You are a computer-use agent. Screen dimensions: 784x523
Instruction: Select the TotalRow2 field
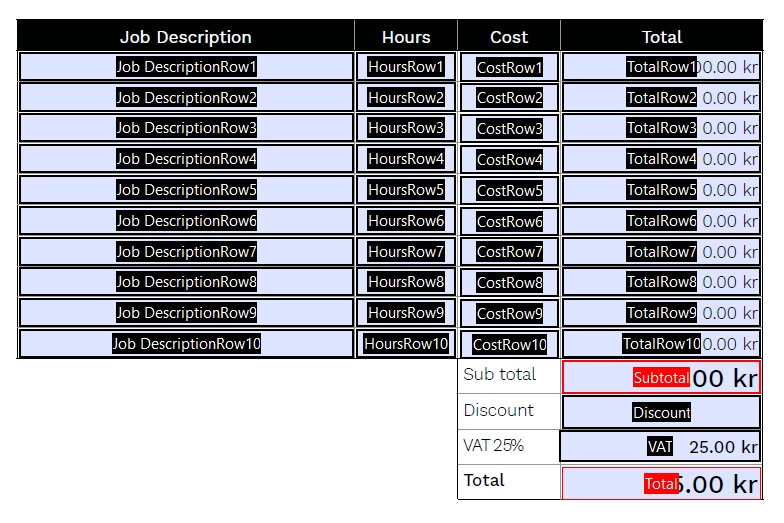click(x=662, y=98)
